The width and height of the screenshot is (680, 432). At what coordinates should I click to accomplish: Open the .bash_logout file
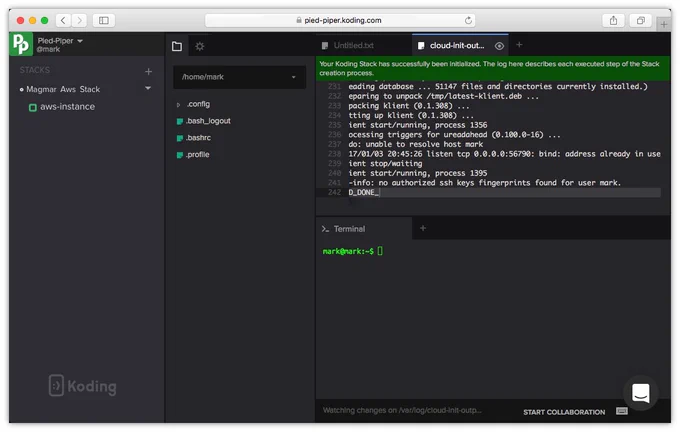coord(208,121)
